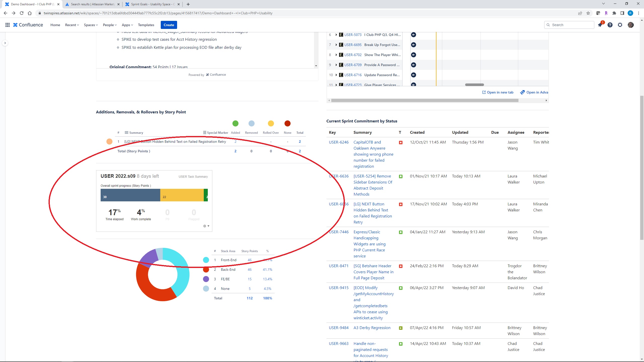The image size is (644, 362).
Task: Click the story type icon for USER-6636
Action: coord(401,176)
